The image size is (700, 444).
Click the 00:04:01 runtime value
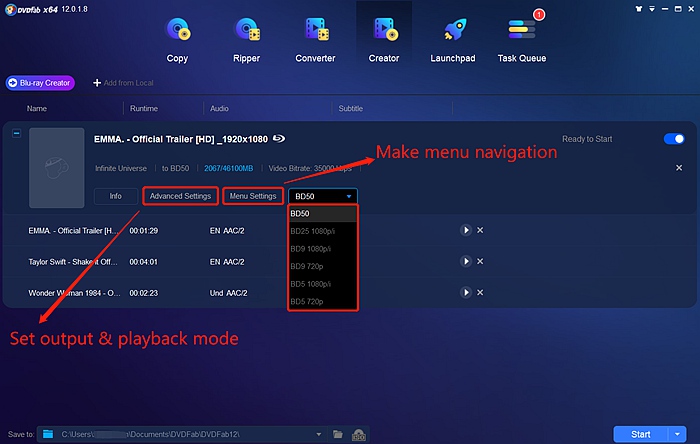click(143, 262)
